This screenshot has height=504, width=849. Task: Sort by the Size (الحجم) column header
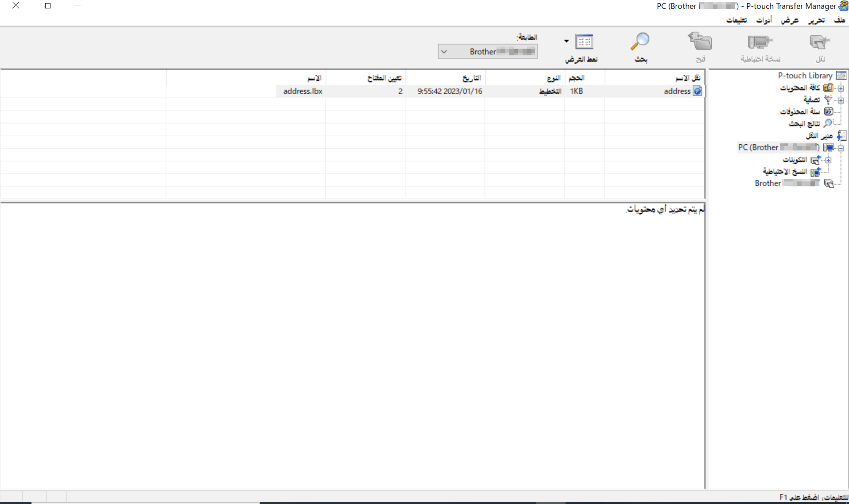coord(576,78)
